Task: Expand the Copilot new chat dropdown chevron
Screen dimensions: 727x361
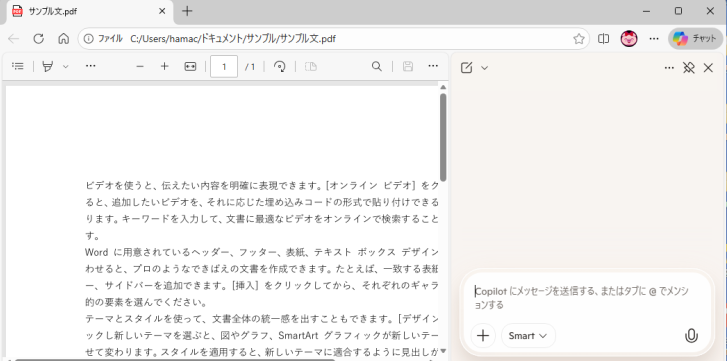Action: tap(485, 68)
